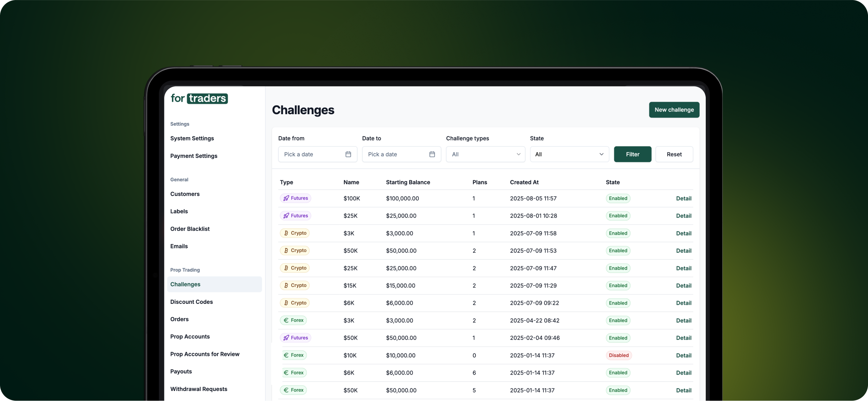The height and width of the screenshot is (401, 868).
Task: Click the for traders logo
Action: click(199, 98)
